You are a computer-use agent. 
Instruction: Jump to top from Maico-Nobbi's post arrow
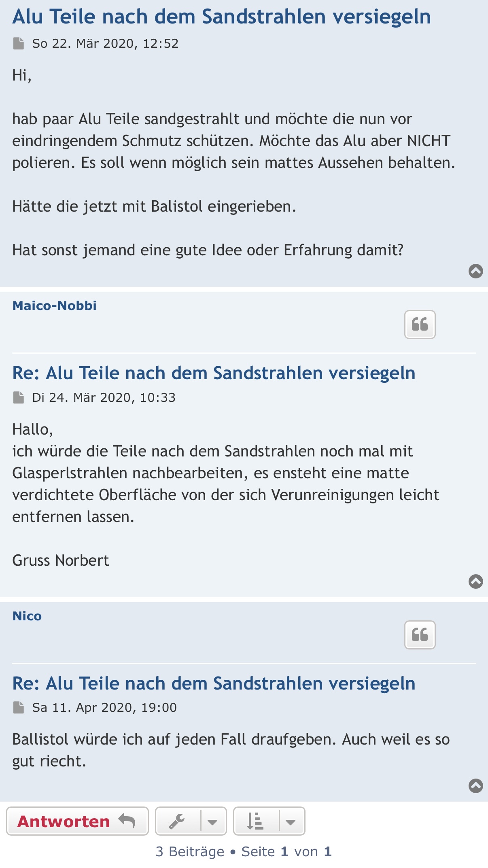click(475, 581)
